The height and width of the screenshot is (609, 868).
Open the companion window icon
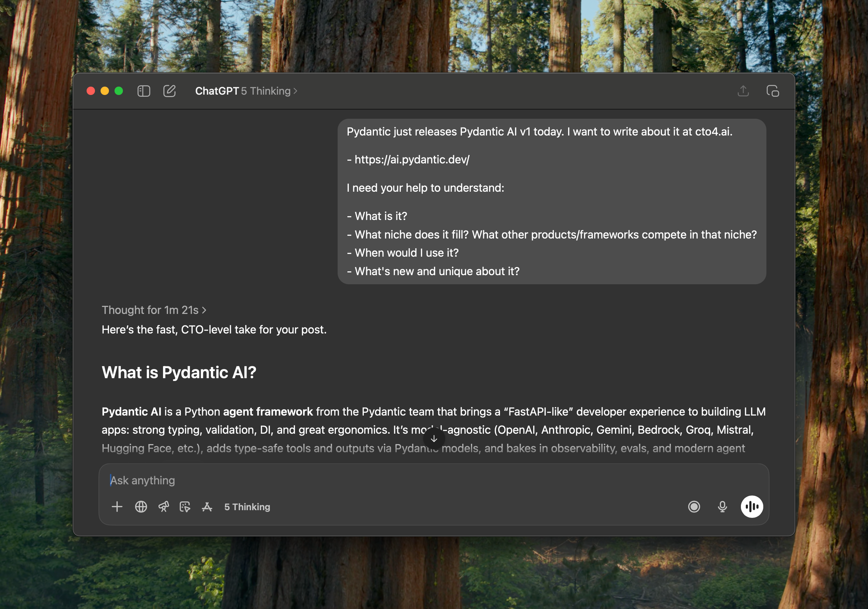point(772,91)
